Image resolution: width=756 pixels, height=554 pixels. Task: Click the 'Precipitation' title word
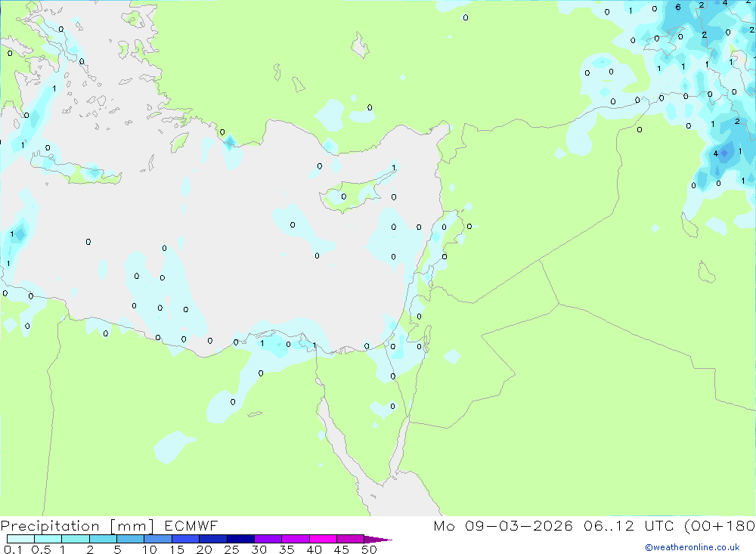coord(50,526)
